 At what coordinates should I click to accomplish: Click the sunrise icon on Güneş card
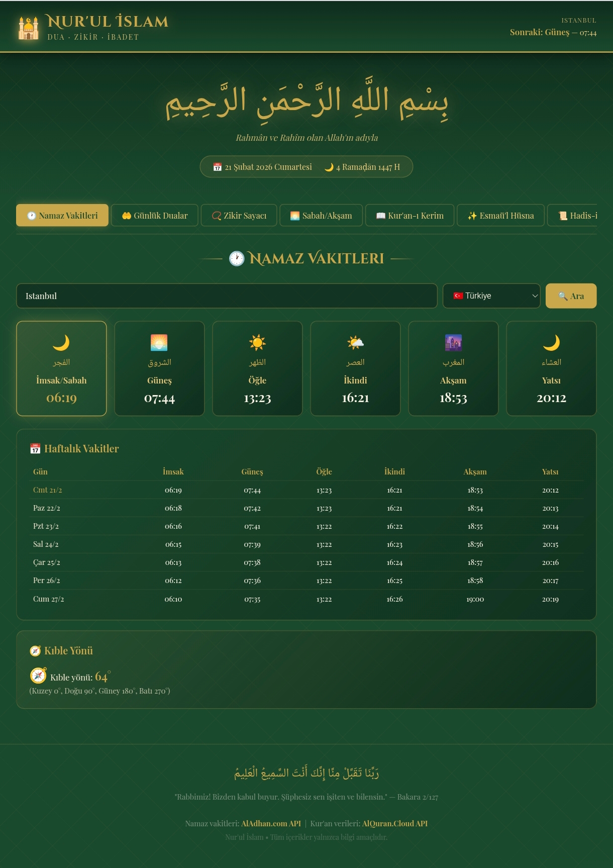[159, 343]
